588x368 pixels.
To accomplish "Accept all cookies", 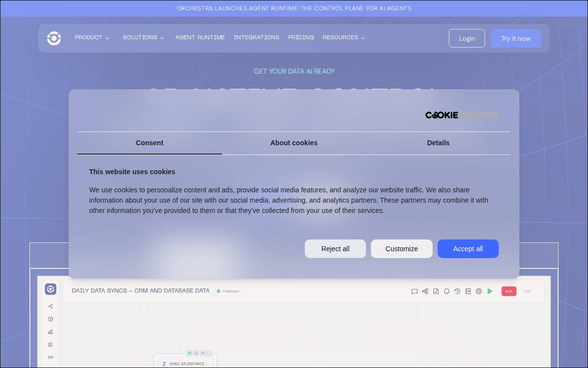I will click(x=468, y=249).
